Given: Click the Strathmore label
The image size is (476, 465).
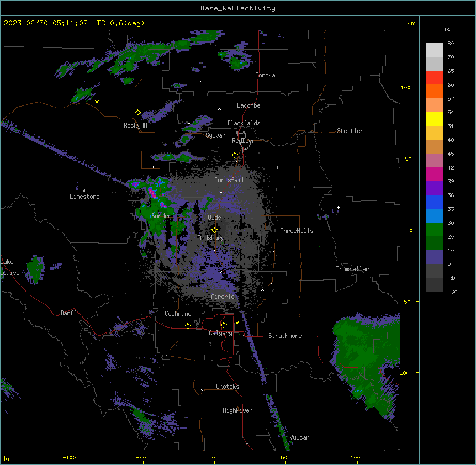Looking at the screenshot, I should [x=285, y=336].
